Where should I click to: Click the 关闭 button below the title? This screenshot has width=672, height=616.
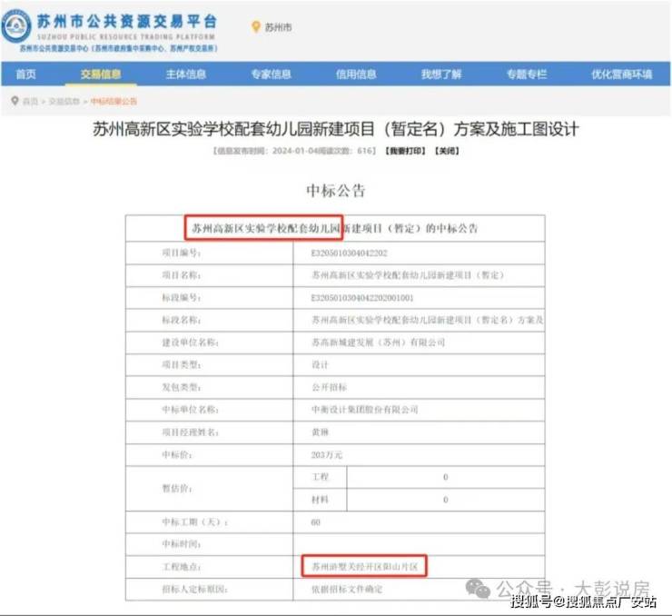click(x=446, y=151)
